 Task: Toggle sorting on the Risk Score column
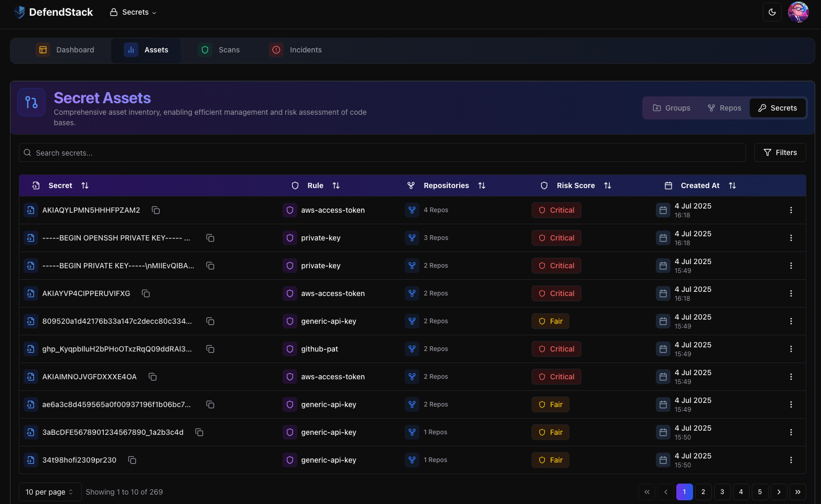608,185
